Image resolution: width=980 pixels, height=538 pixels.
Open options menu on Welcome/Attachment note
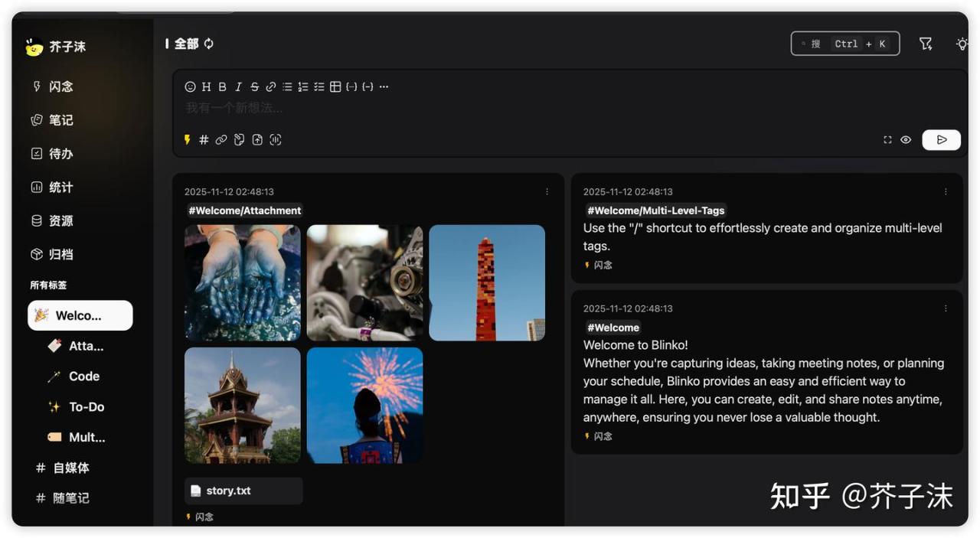click(x=547, y=192)
